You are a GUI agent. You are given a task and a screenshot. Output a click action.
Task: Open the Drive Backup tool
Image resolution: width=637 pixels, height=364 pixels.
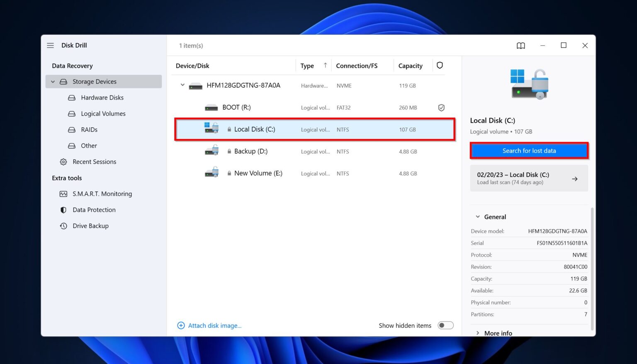90,226
